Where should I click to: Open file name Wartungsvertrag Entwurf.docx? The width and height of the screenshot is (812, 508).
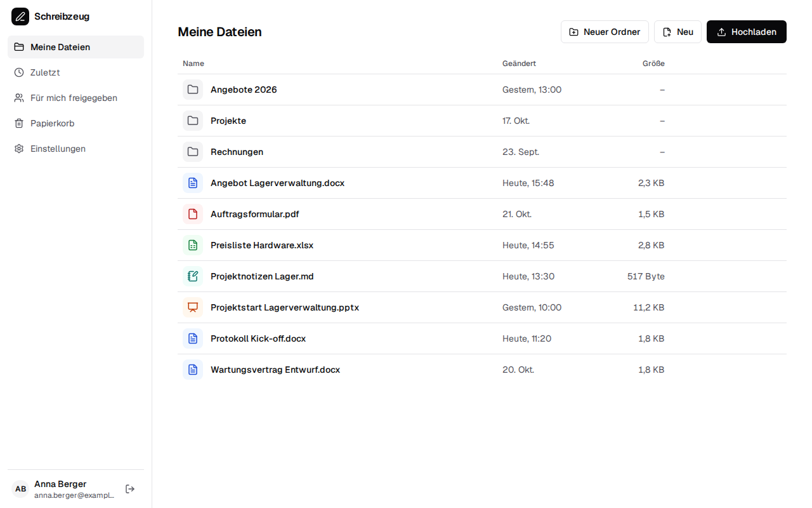point(275,370)
